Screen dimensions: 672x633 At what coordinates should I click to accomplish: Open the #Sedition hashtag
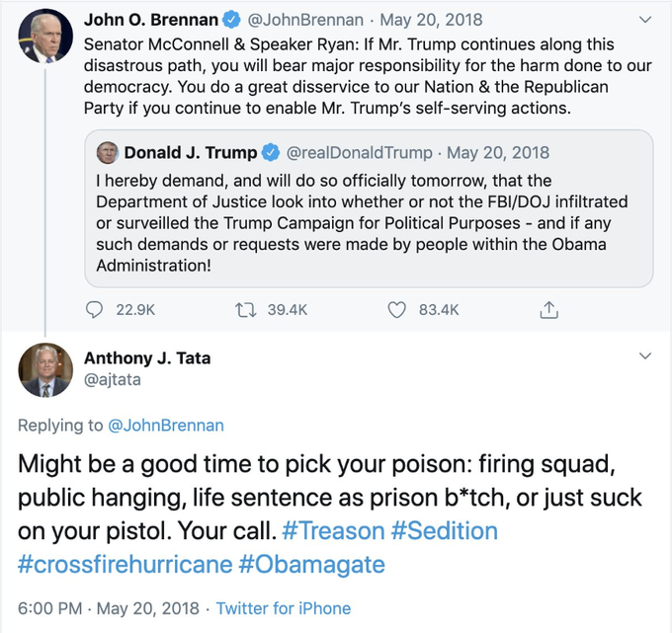click(x=445, y=530)
